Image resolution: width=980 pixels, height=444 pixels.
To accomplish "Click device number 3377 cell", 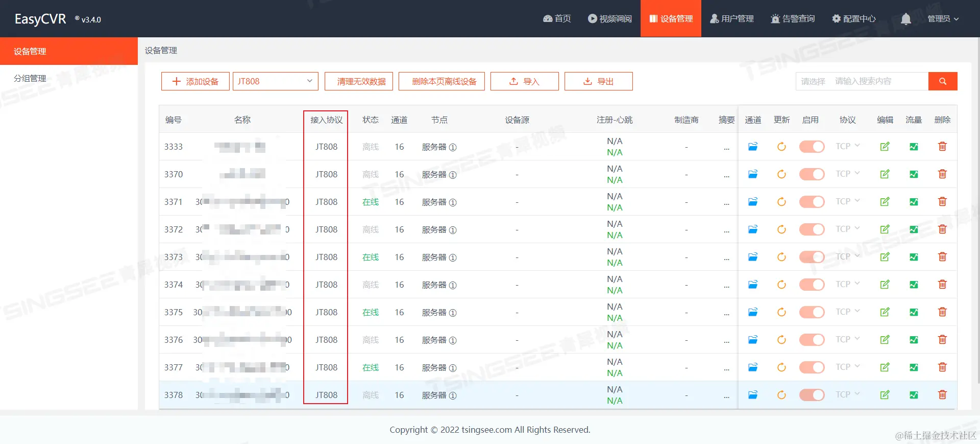I will pyautogui.click(x=174, y=367).
